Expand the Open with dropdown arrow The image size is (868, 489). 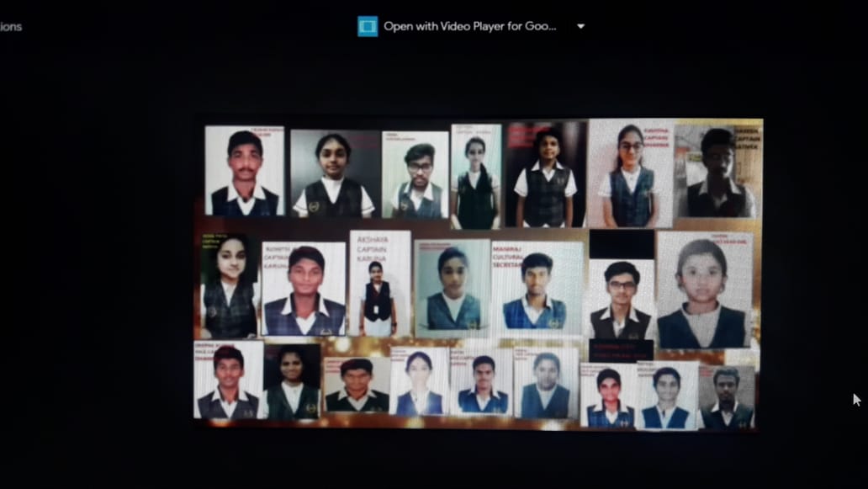pos(580,26)
